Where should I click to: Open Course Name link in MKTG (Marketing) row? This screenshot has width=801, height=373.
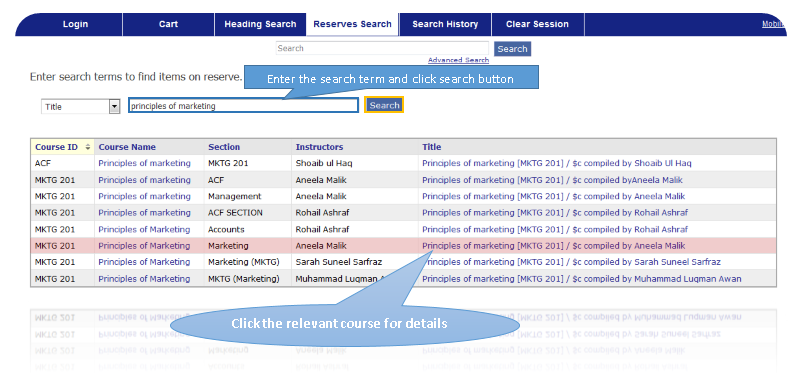click(144, 279)
